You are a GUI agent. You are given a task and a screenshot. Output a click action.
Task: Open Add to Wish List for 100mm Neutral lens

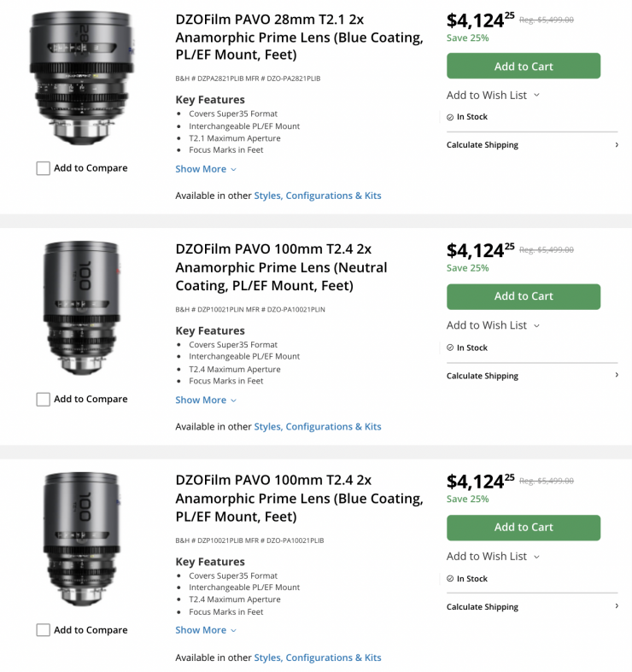pyautogui.click(x=493, y=325)
